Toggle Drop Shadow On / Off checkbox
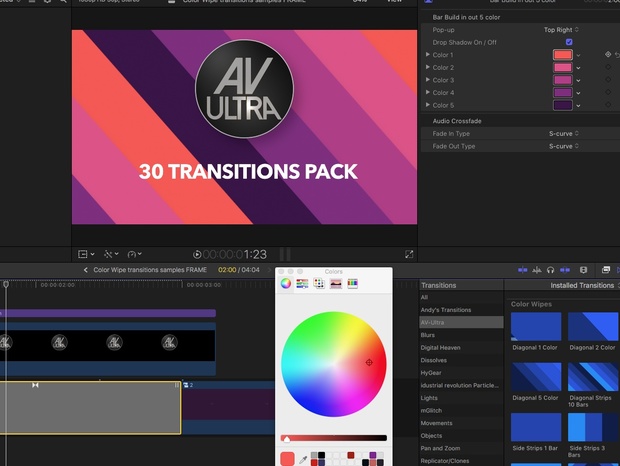Viewport: 620px width, 466px height. (569, 42)
